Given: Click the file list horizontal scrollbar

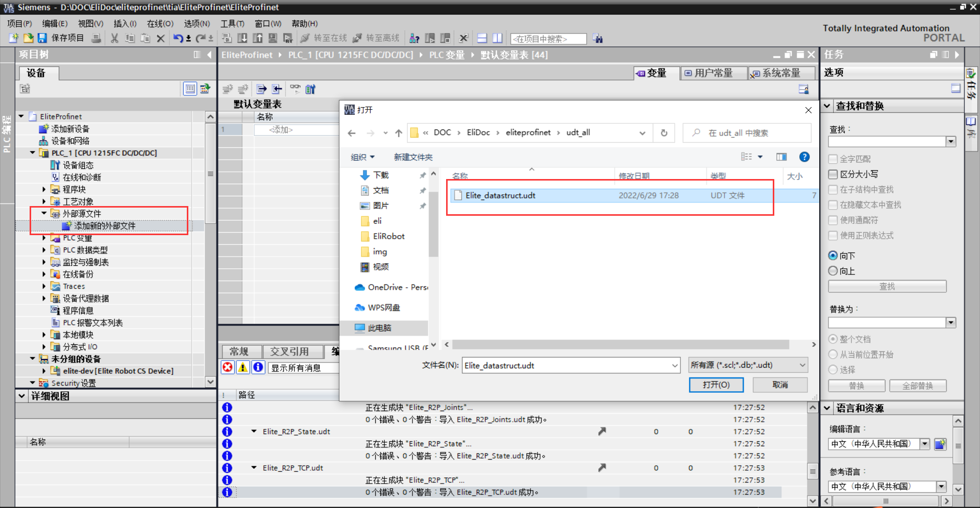Looking at the screenshot, I should (x=620, y=345).
